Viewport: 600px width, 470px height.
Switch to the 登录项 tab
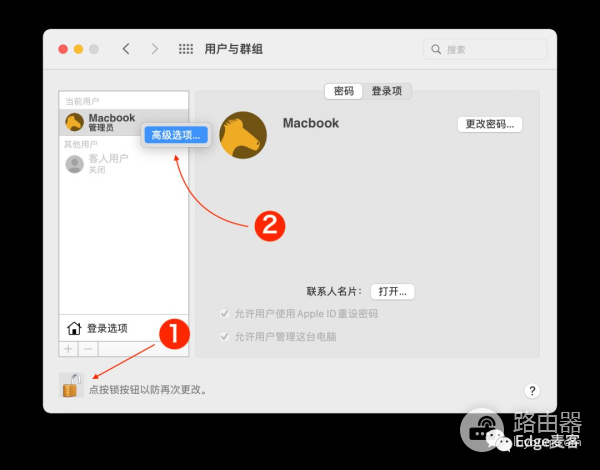click(x=387, y=91)
